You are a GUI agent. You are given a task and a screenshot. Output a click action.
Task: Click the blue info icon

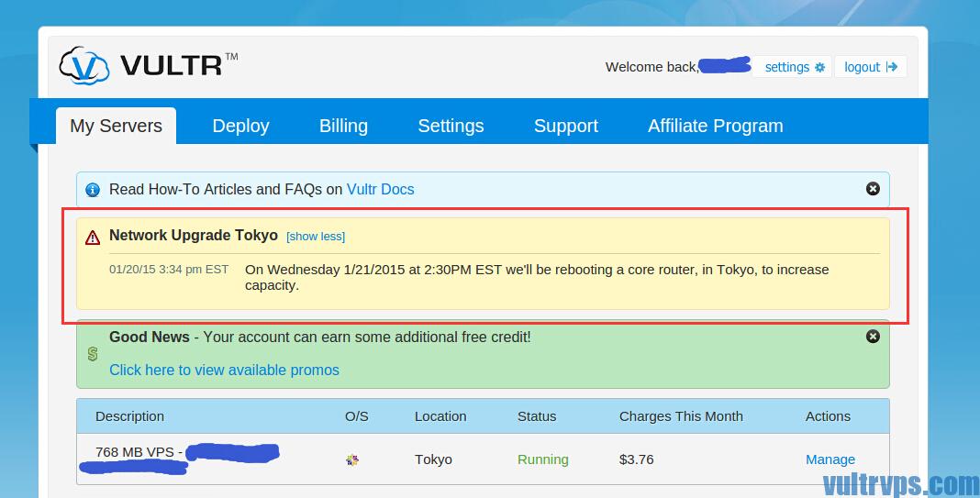(x=93, y=190)
